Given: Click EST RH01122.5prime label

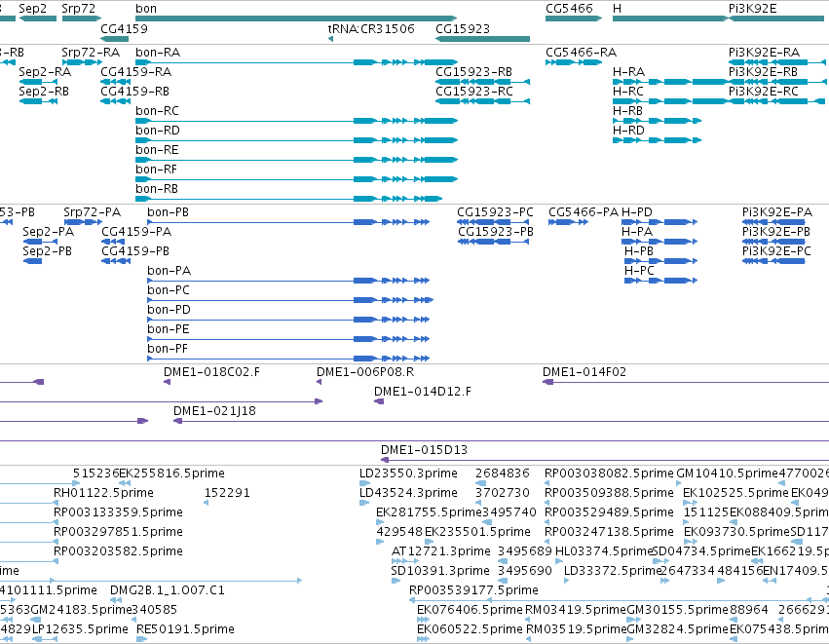Looking at the screenshot, I should [103, 493].
